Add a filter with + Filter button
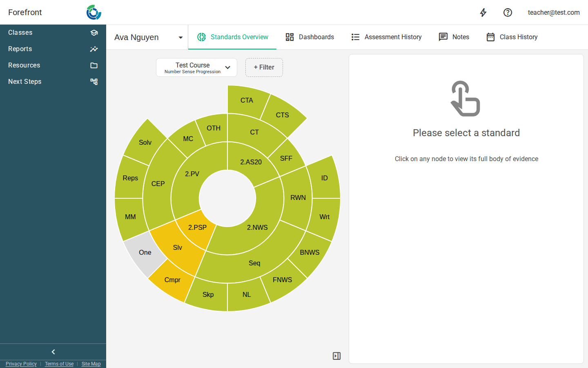The width and height of the screenshot is (588, 368). click(264, 67)
